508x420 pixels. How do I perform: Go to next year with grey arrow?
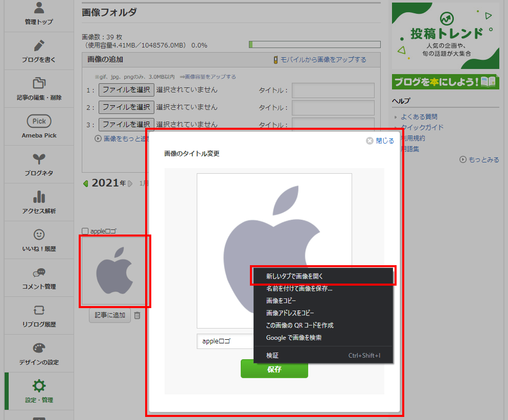click(130, 183)
